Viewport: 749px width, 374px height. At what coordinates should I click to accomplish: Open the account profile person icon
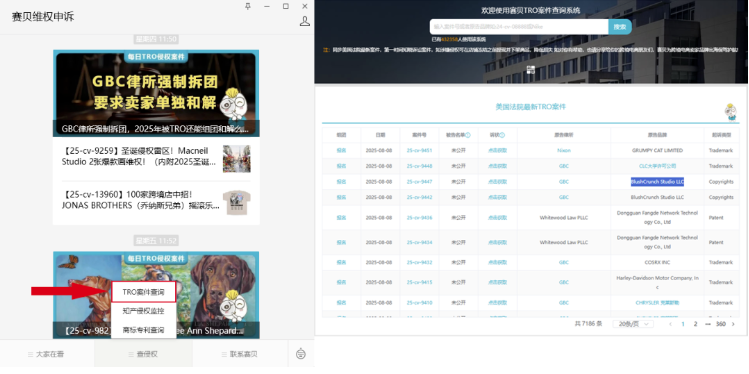(x=304, y=21)
